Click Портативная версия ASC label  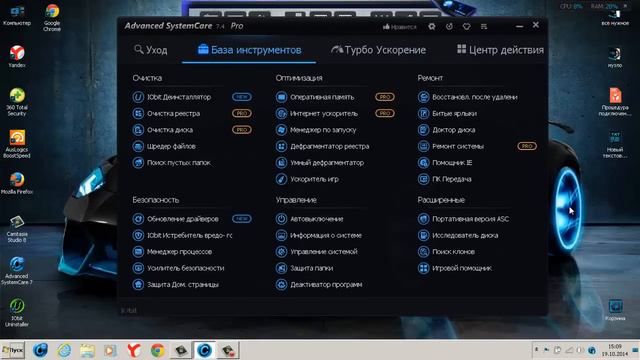point(470,219)
